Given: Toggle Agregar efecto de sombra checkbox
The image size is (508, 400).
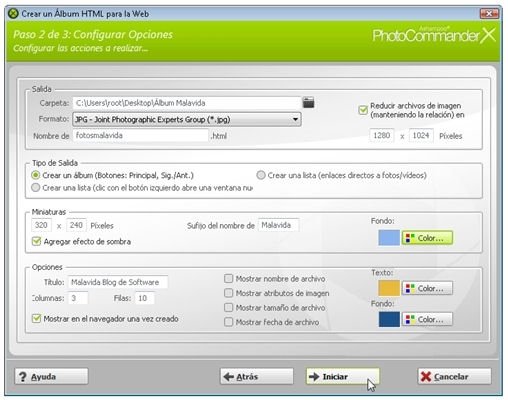Looking at the screenshot, I should point(36,241).
